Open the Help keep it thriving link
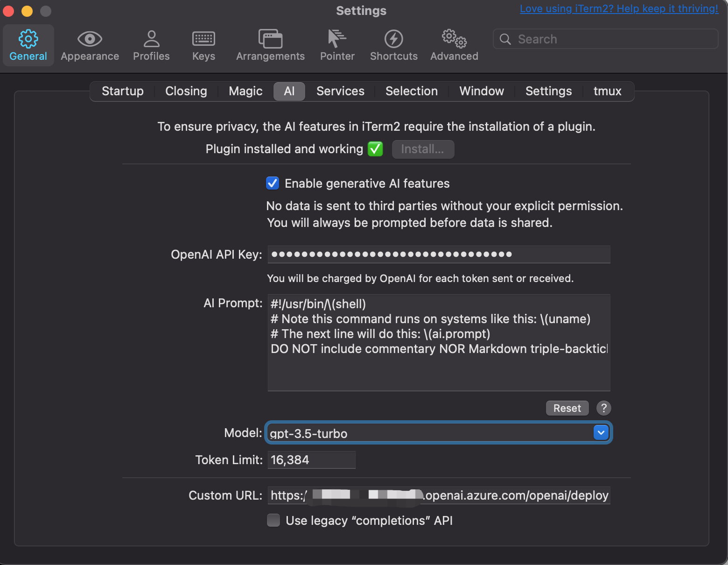Screen dimensions: 728x565 tap(619, 8)
